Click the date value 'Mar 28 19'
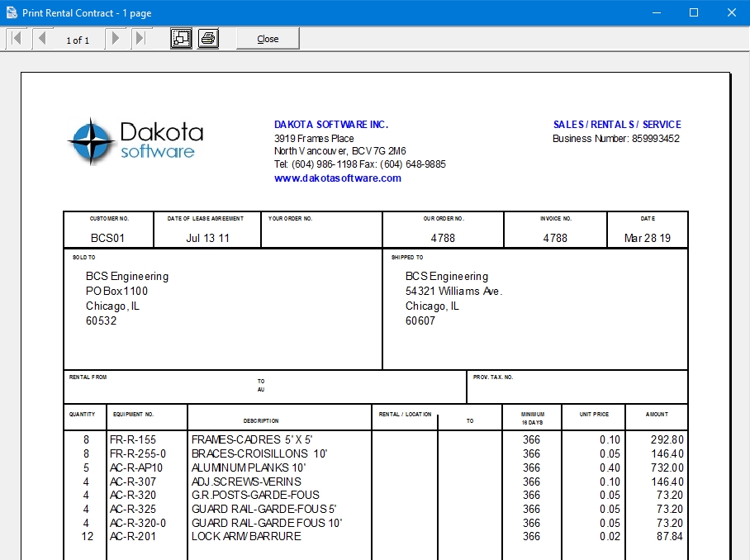The width and height of the screenshot is (750, 560). pyautogui.click(x=647, y=238)
